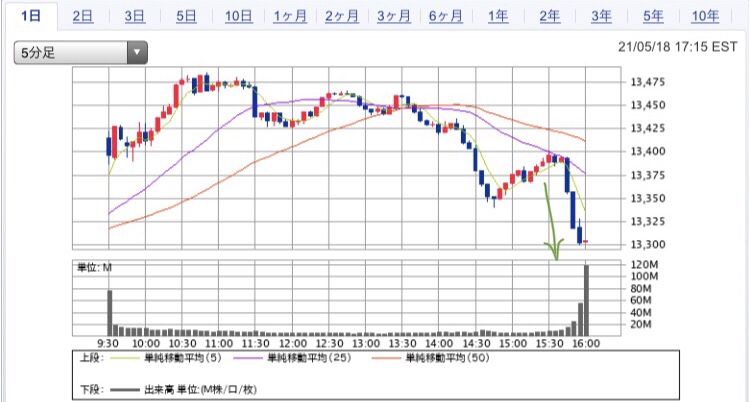Viewport: 750px width, 402px height.
Task: Click the 13,300 price axis label
Action: pyautogui.click(x=648, y=245)
